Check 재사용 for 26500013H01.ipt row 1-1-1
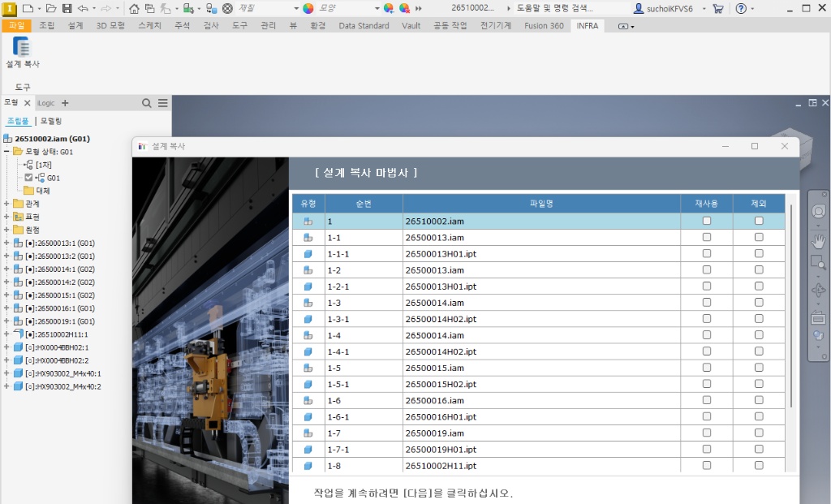831x504 pixels. click(707, 254)
